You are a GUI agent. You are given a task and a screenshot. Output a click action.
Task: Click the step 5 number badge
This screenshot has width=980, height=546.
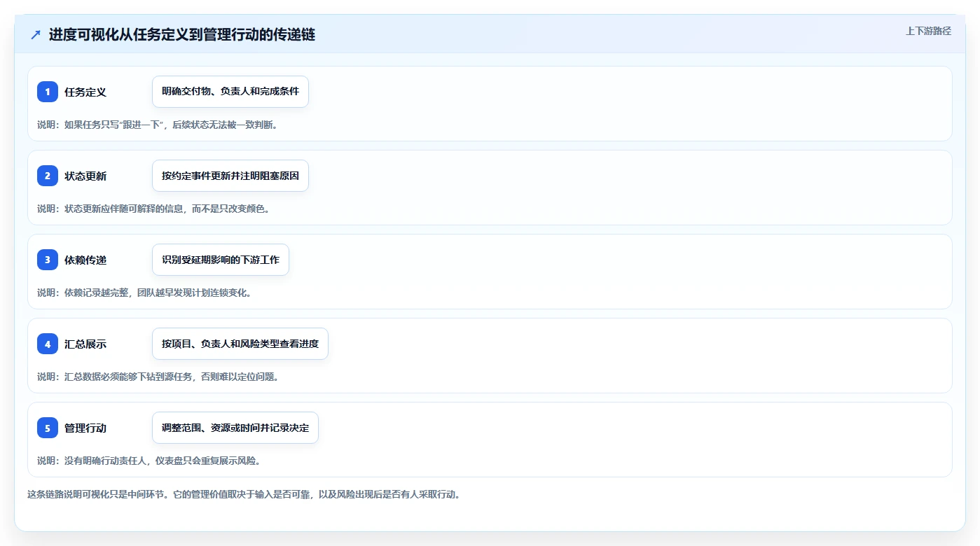click(48, 428)
